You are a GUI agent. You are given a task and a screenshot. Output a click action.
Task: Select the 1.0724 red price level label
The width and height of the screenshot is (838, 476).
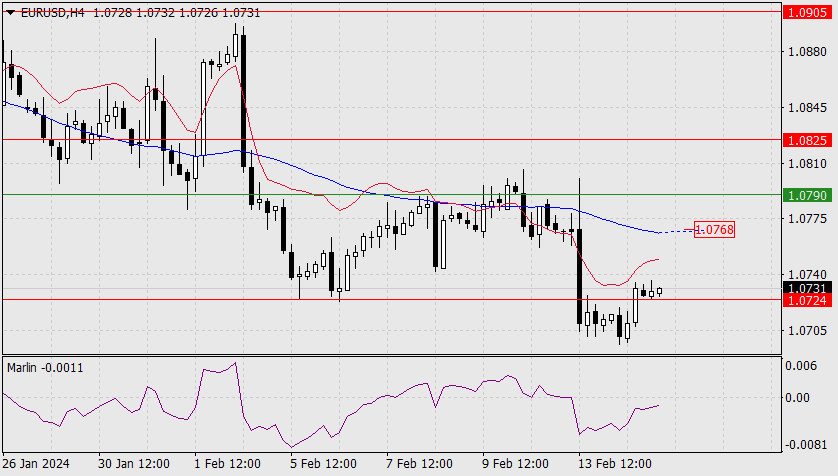[807, 300]
